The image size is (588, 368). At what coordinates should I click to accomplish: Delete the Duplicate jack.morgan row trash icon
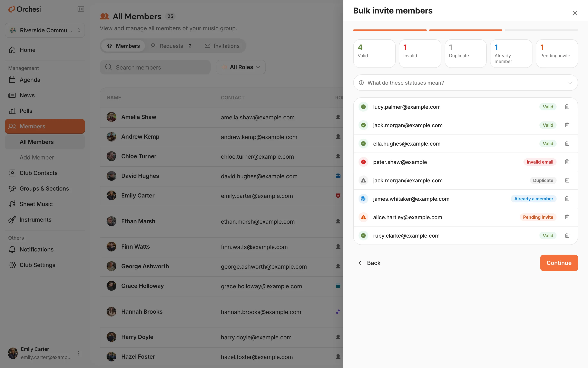[x=567, y=180]
